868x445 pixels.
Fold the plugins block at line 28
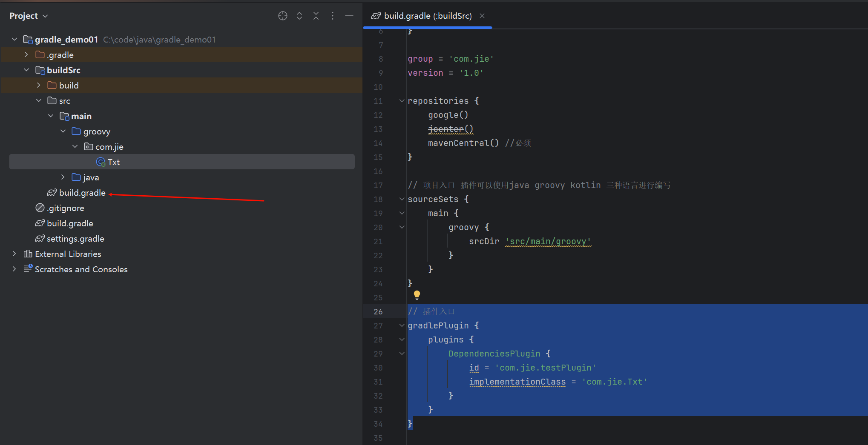[402, 339]
